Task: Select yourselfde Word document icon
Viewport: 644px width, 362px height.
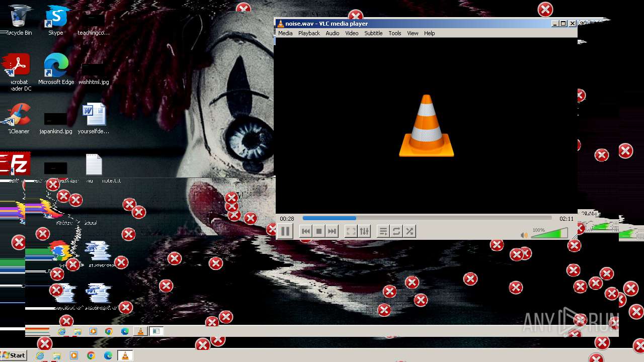Action: coord(94,119)
